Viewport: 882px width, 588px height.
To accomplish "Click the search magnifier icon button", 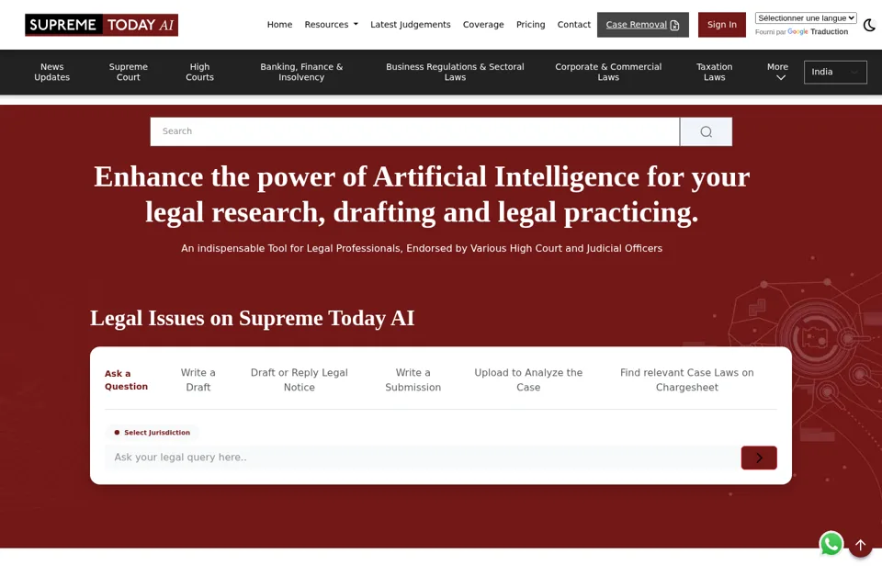I will click(706, 131).
